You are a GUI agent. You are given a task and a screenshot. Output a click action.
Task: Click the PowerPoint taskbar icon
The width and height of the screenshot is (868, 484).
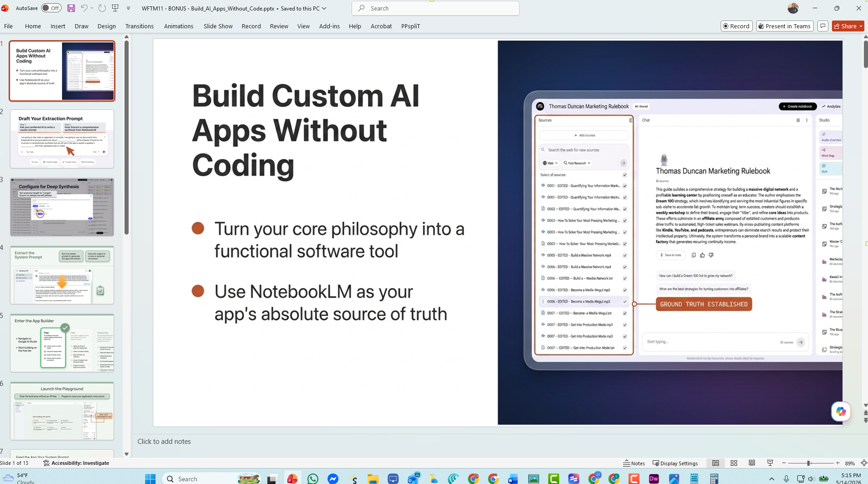click(292, 479)
